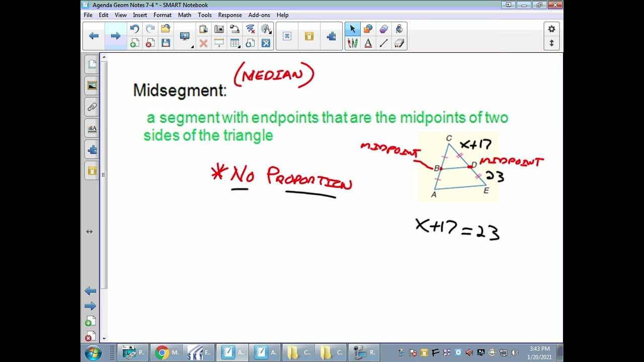Viewport: 644px width, 362px height.
Task: Select the Eraser tool
Action: pyautogui.click(x=399, y=44)
